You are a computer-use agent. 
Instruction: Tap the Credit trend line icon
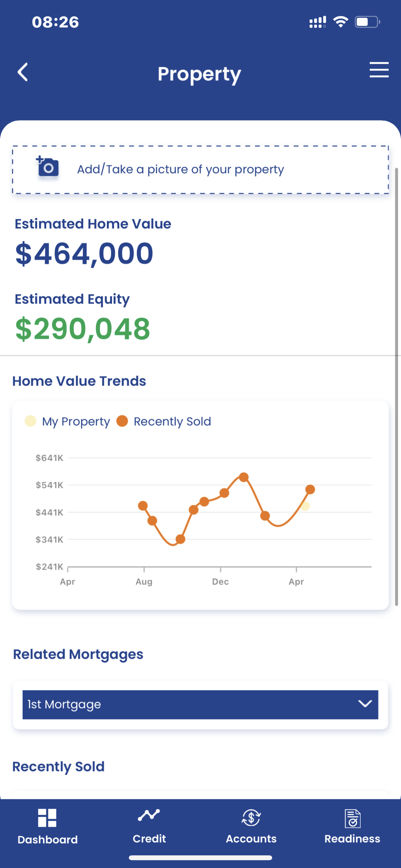point(149,815)
